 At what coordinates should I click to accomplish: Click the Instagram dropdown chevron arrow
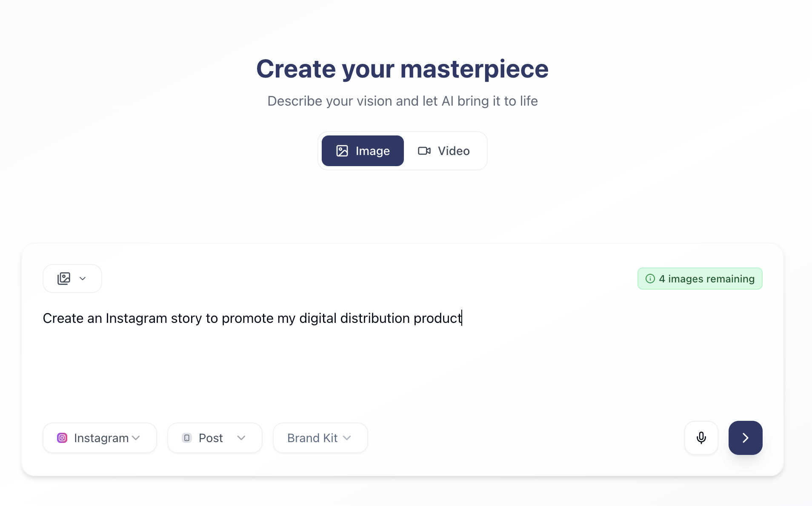click(x=136, y=438)
